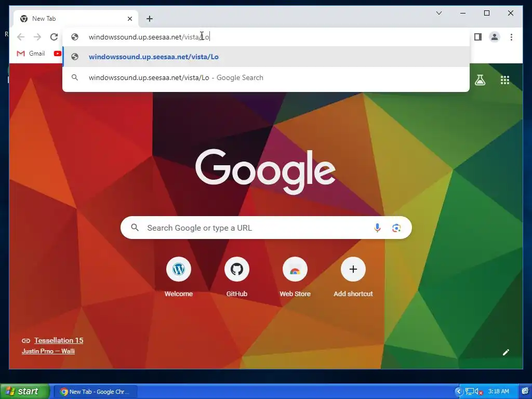Open the Welcome WordPress shortcut
This screenshot has width=532, height=399.
[x=179, y=270]
